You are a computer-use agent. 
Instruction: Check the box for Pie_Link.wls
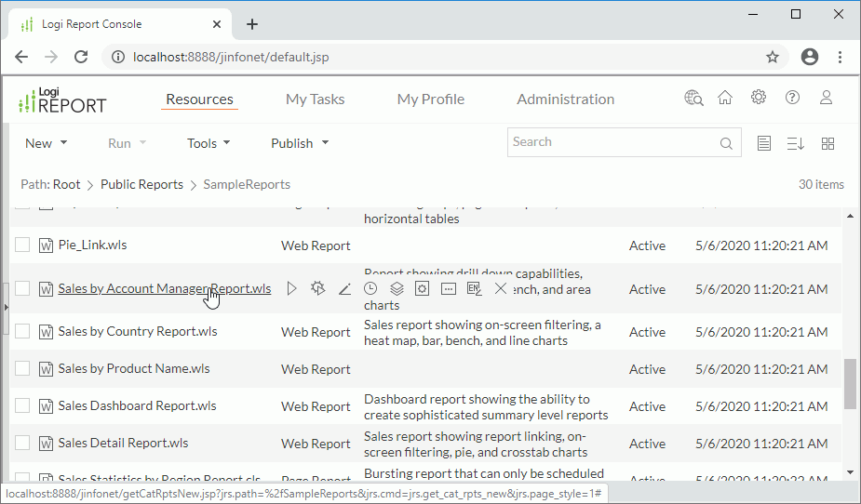23,245
